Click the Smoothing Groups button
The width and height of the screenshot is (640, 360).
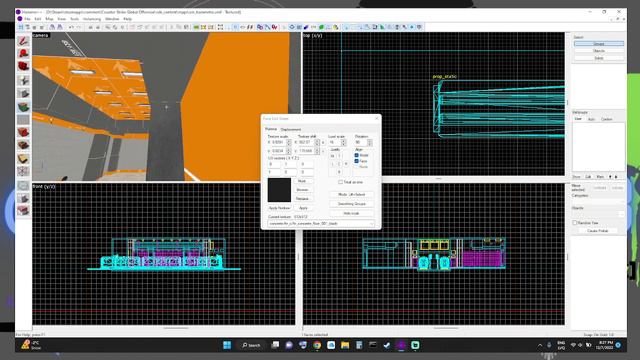tap(351, 204)
